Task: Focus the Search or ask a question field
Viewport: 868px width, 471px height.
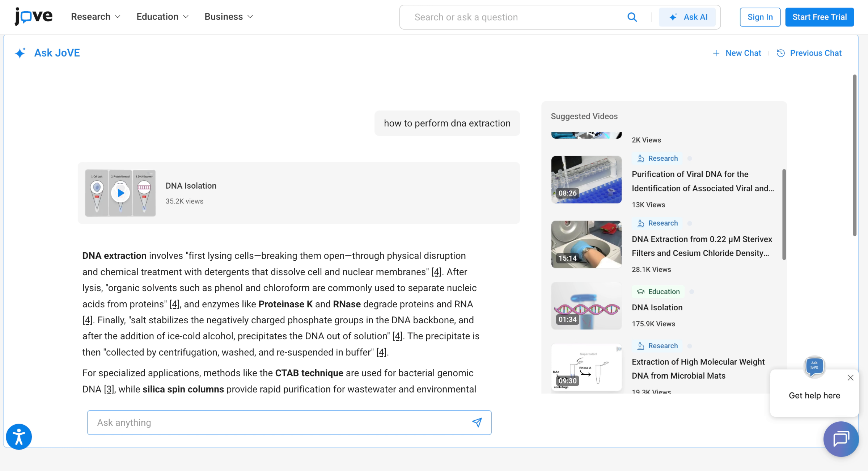Action: pos(516,17)
